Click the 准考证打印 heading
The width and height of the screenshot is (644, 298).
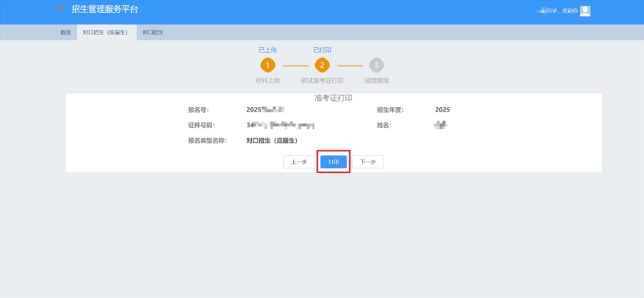(333, 98)
